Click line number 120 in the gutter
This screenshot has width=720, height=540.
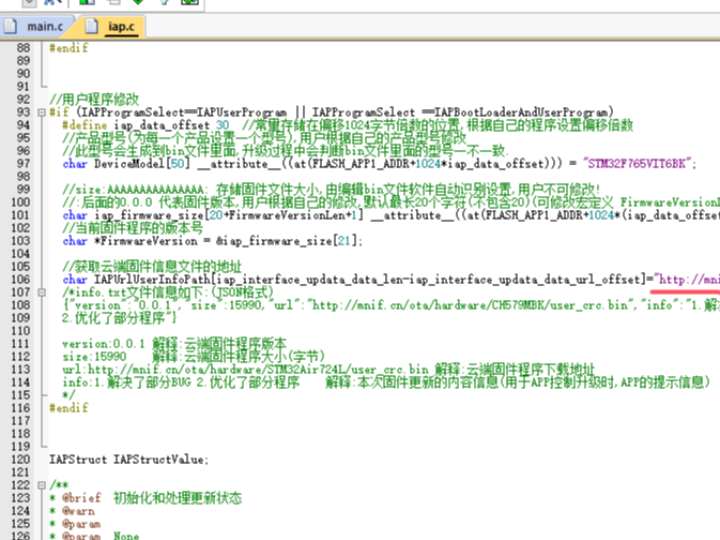[18, 459]
